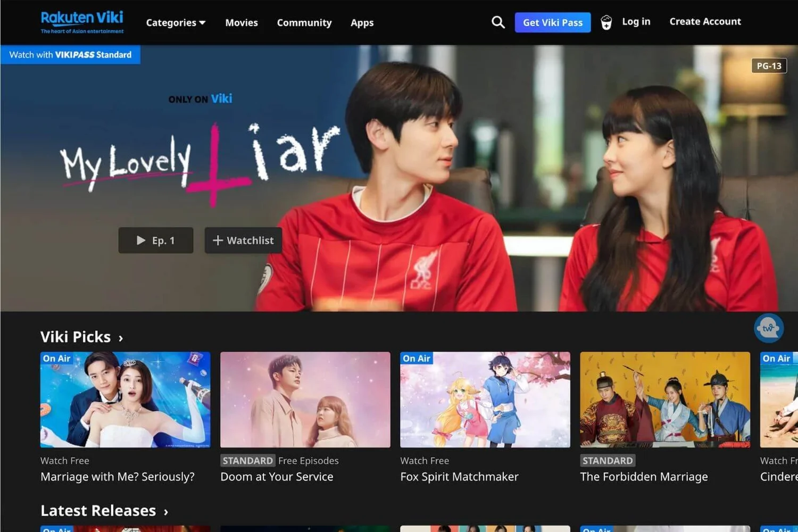Open The Forbidden Marriage thumbnail
The width and height of the screenshot is (798, 532).
click(665, 400)
